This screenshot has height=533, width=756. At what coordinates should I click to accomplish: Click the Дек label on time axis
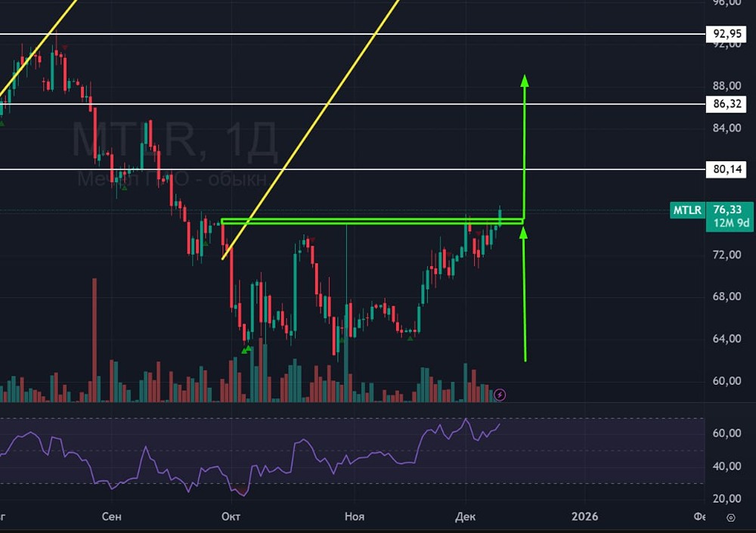465,516
